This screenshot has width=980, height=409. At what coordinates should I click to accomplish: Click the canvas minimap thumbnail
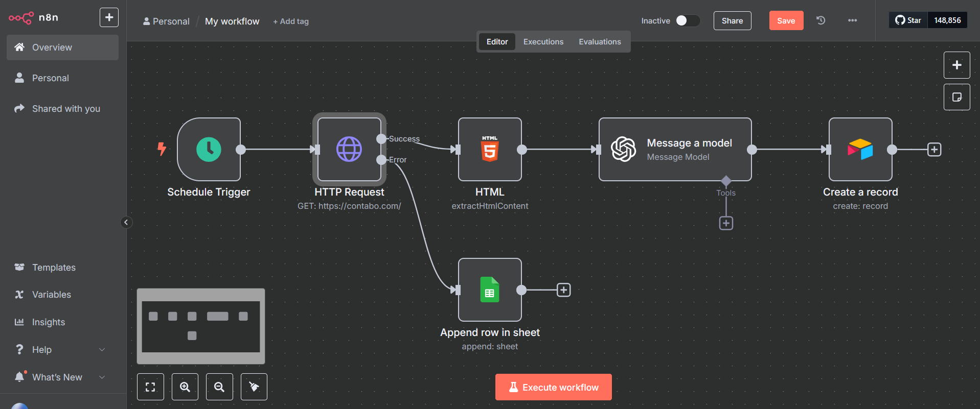200,326
